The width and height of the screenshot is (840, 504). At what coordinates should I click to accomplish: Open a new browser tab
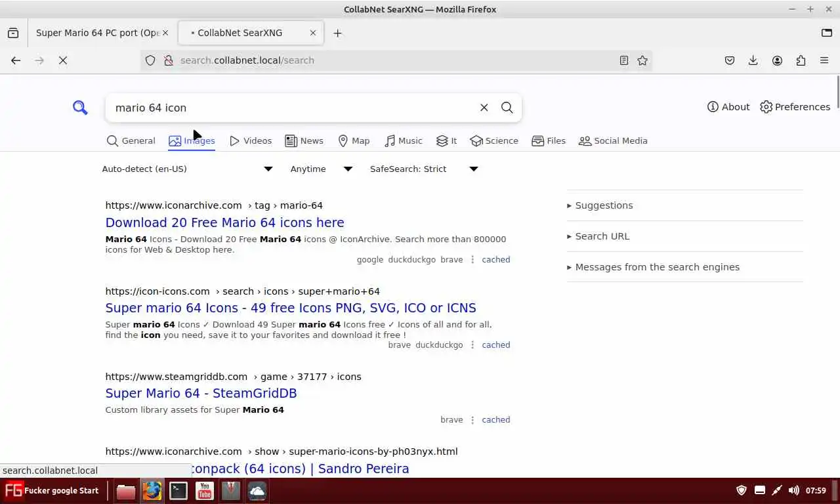click(337, 33)
